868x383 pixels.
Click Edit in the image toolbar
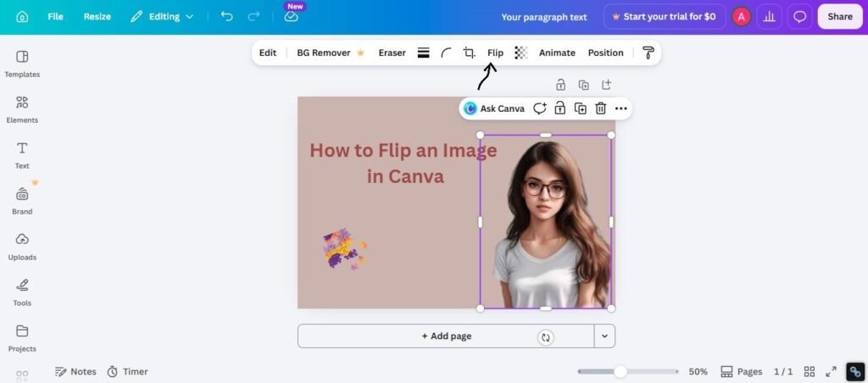(268, 53)
